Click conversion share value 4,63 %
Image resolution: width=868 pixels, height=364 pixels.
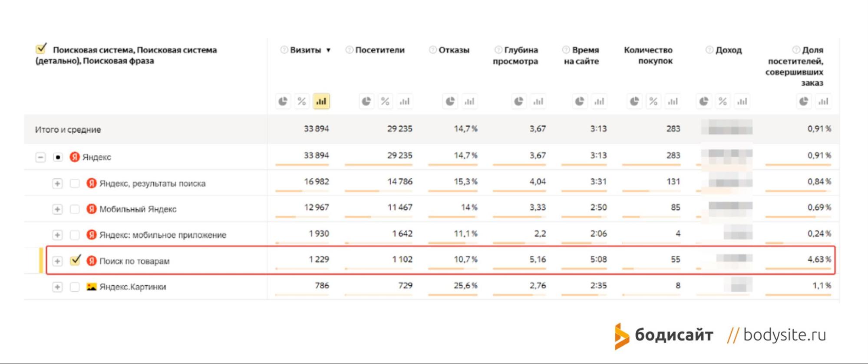(819, 259)
